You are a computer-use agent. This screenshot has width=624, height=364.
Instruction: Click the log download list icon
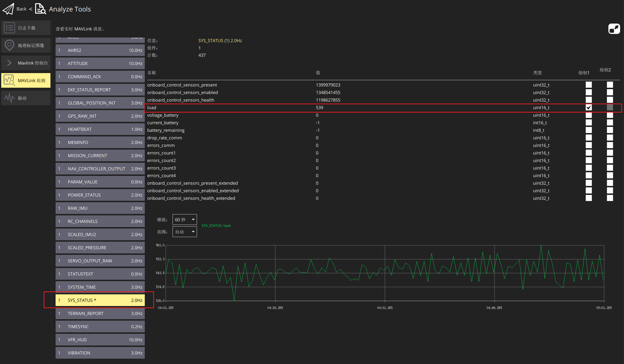click(x=10, y=28)
